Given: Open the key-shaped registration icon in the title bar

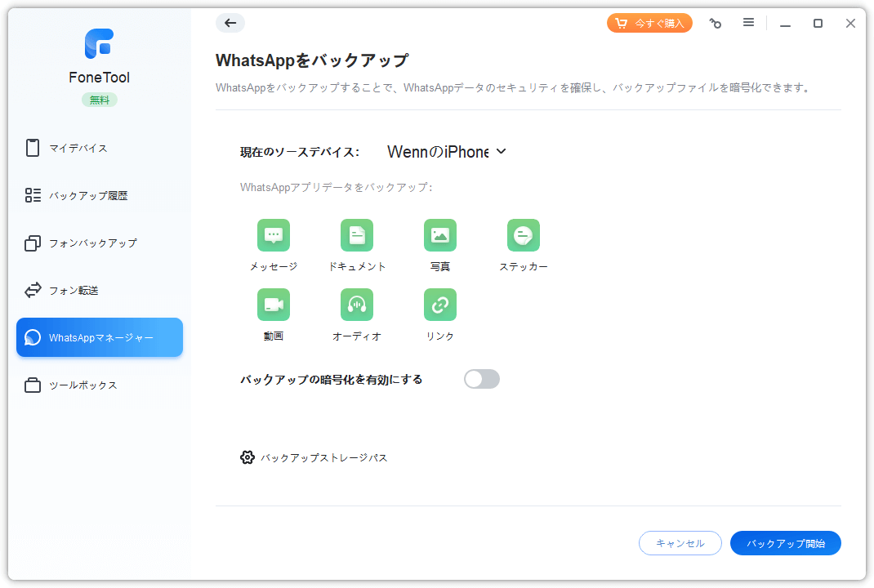Looking at the screenshot, I should [x=716, y=24].
